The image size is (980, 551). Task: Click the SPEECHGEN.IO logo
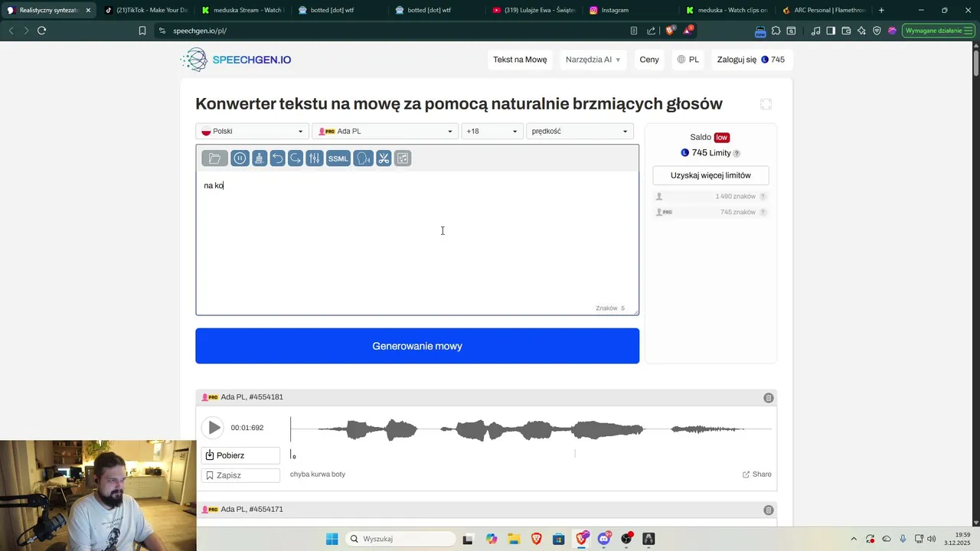point(237,60)
